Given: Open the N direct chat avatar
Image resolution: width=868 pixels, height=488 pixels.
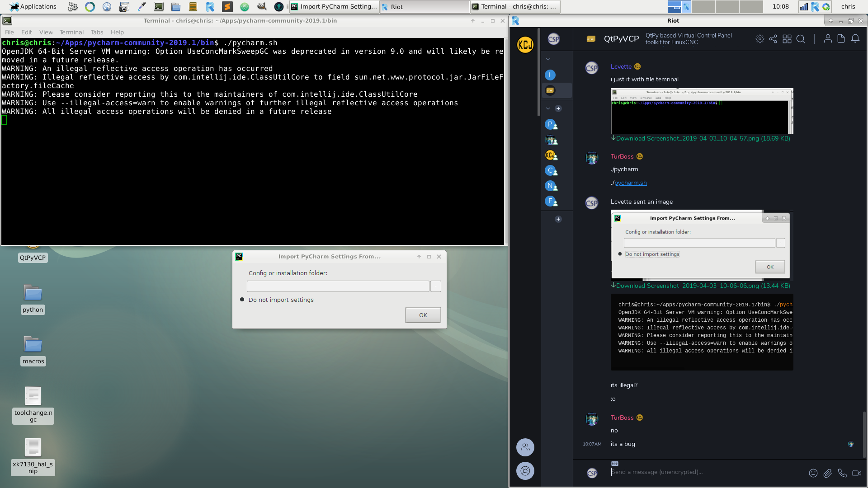Looking at the screenshot, I should (551, 186).
